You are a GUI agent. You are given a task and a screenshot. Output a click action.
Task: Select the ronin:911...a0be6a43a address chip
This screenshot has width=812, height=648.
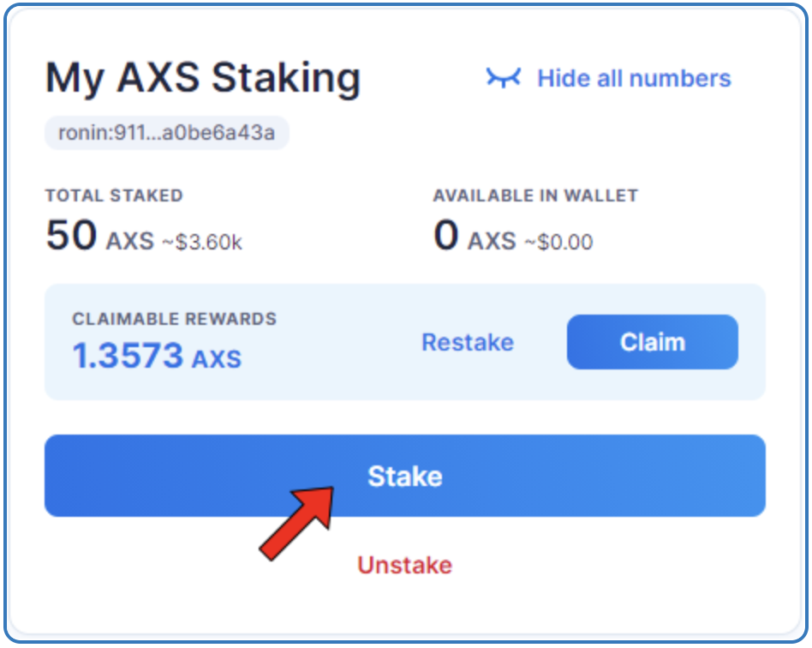167,133
